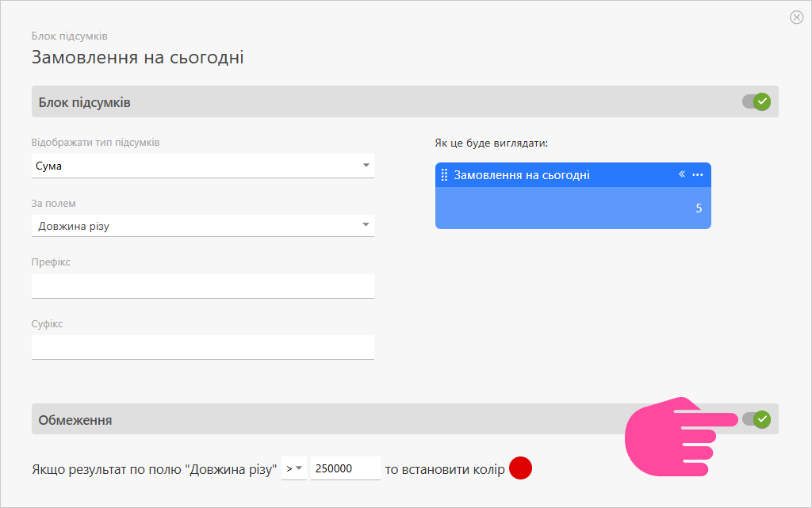The image size is (812, 508).
Task: Open the comparison operator dropdown
Action: point(294,468)
